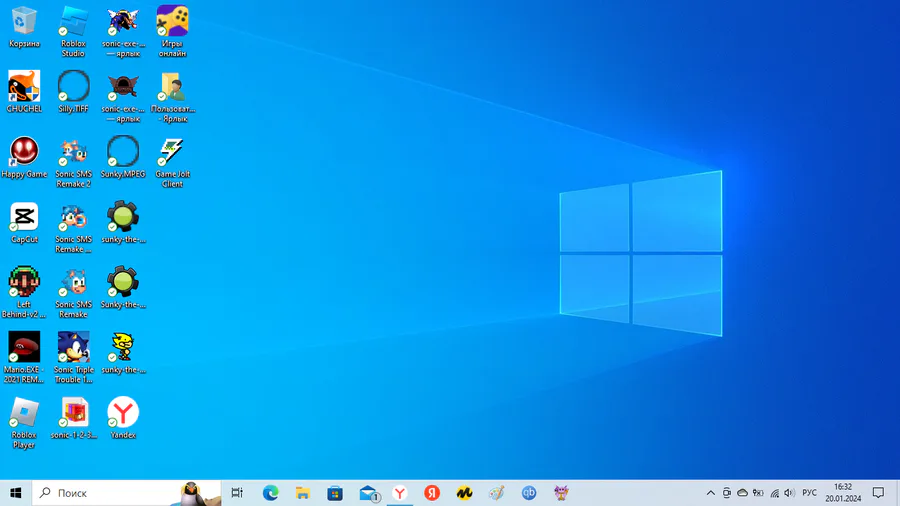Open the paint palette taskbar app
This screenshot has height=506, width=900.
[x=496, y=493]
